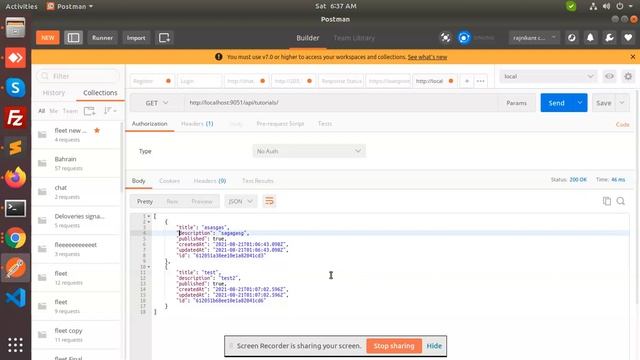
Task: Click the interceptor satellite icon
Action: point(445,38)
